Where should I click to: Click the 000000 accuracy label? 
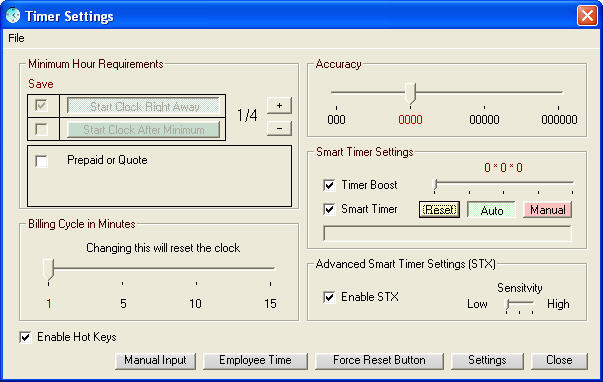pyautogui.click(x=559, y=120)
